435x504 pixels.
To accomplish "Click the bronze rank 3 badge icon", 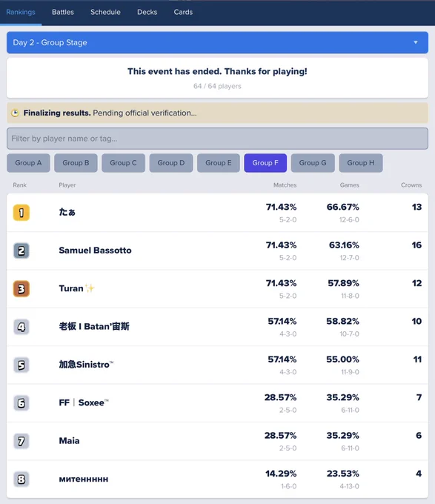I will click(x=21, y=288).
